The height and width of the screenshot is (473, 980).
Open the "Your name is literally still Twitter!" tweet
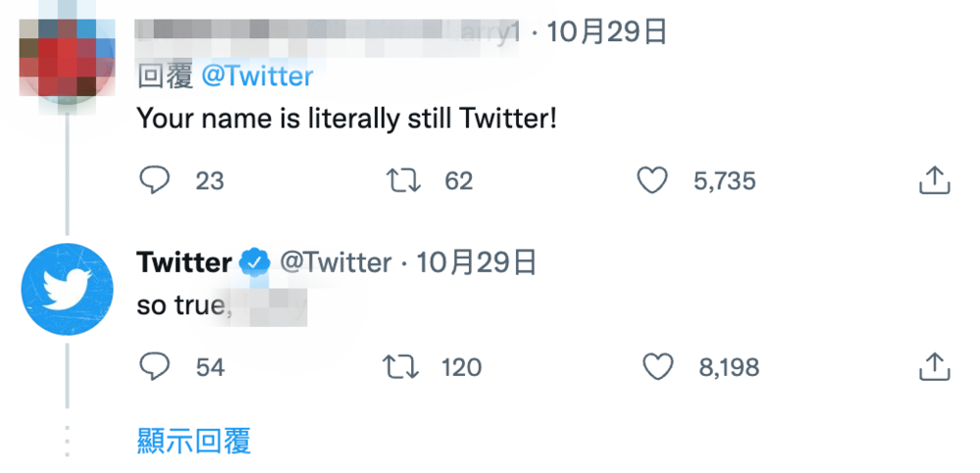pos(346,119)
